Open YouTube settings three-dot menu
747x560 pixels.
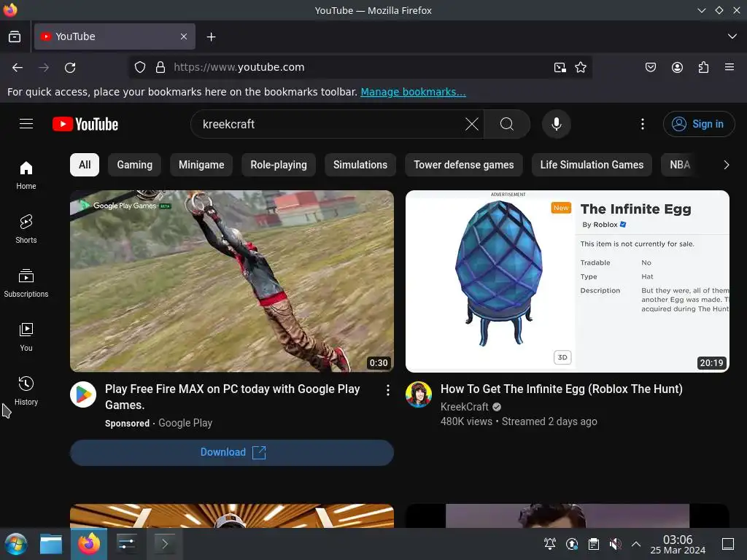[x=643, y=124]
